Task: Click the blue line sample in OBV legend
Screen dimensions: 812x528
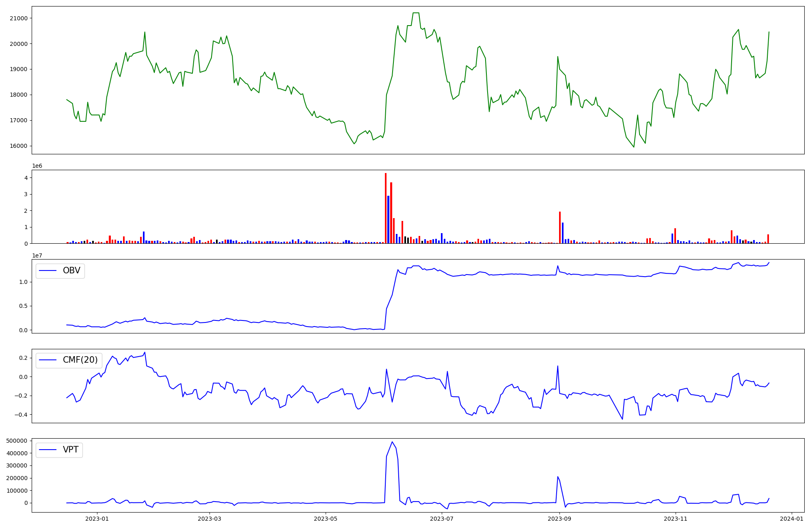Action: pyautogui.click(x=48, y=270)
